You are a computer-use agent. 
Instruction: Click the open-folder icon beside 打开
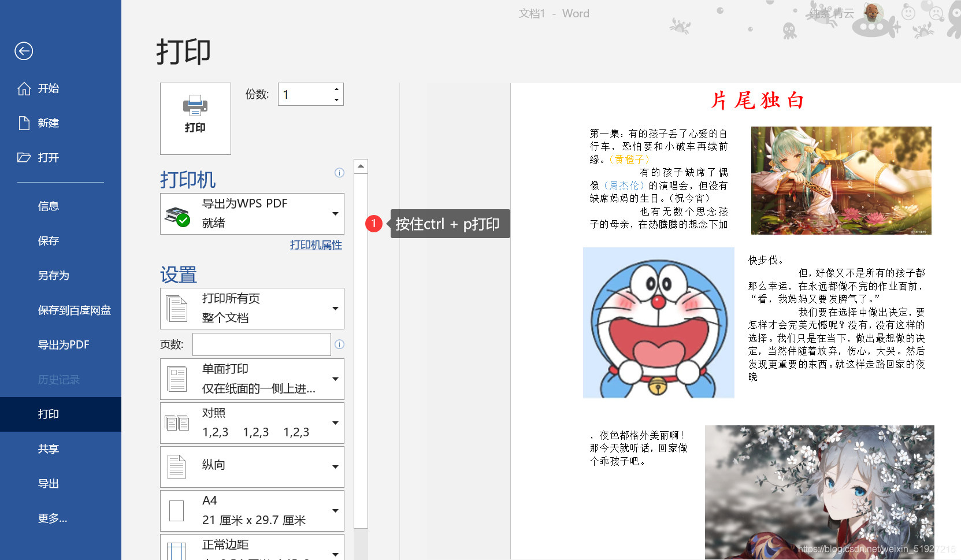(24, 157)
